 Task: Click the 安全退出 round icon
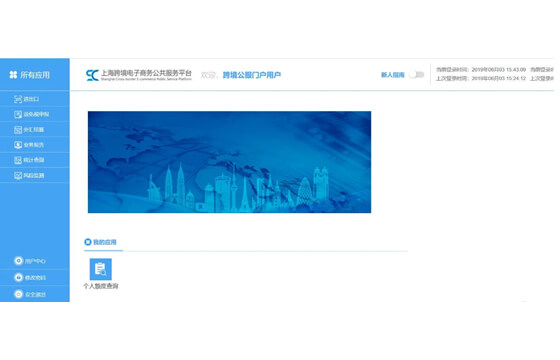(x=18, y=294)
